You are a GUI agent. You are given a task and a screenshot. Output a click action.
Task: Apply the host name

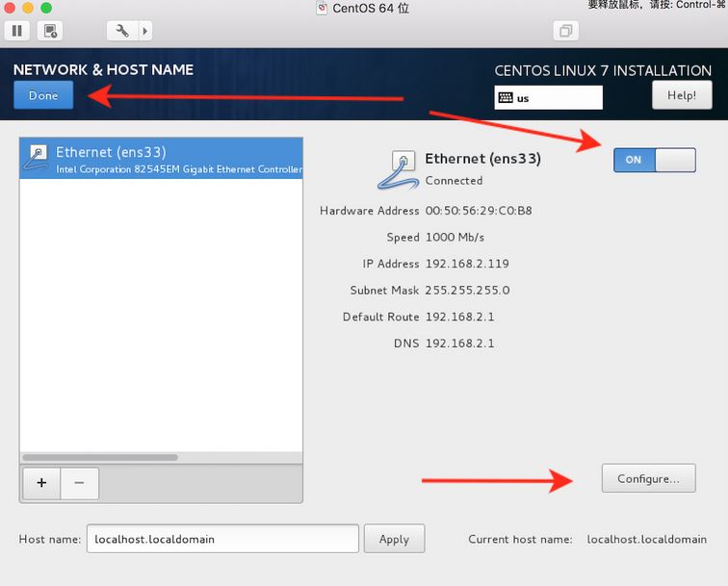pyautogui.click(x=394, y=539)
